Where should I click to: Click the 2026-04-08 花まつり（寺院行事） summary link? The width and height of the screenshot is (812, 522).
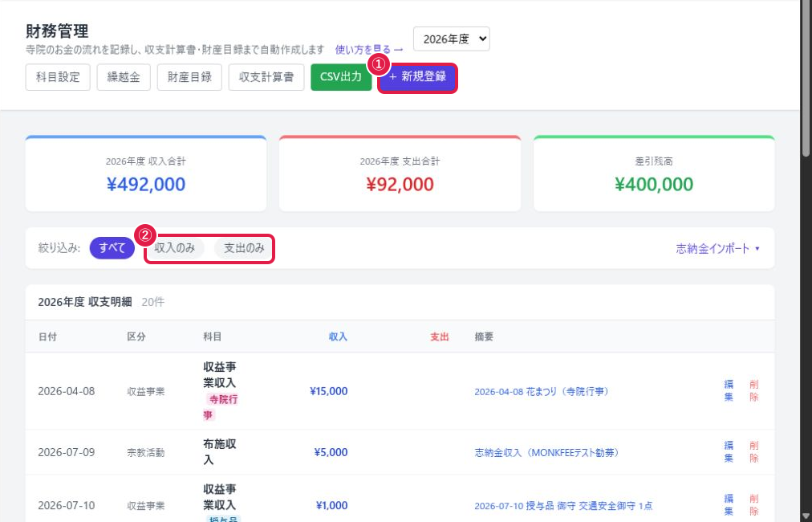[x=541, y=391]
